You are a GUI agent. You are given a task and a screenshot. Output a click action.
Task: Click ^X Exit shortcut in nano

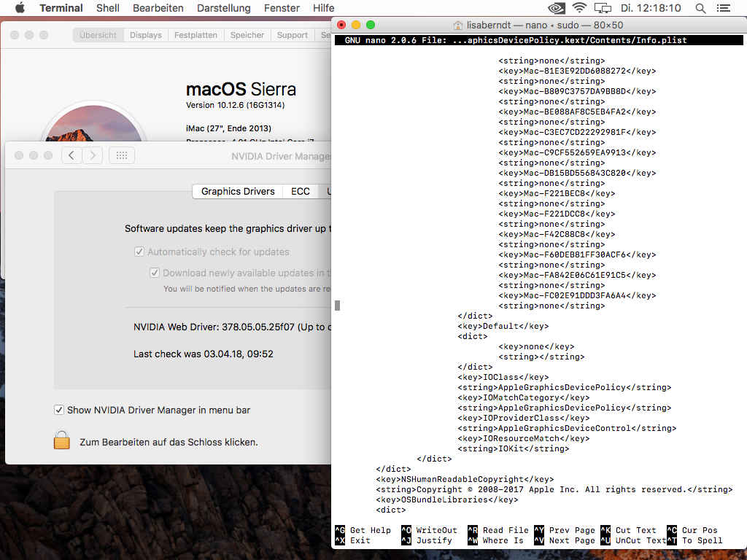pyautogui.click(x=352, y=540)
